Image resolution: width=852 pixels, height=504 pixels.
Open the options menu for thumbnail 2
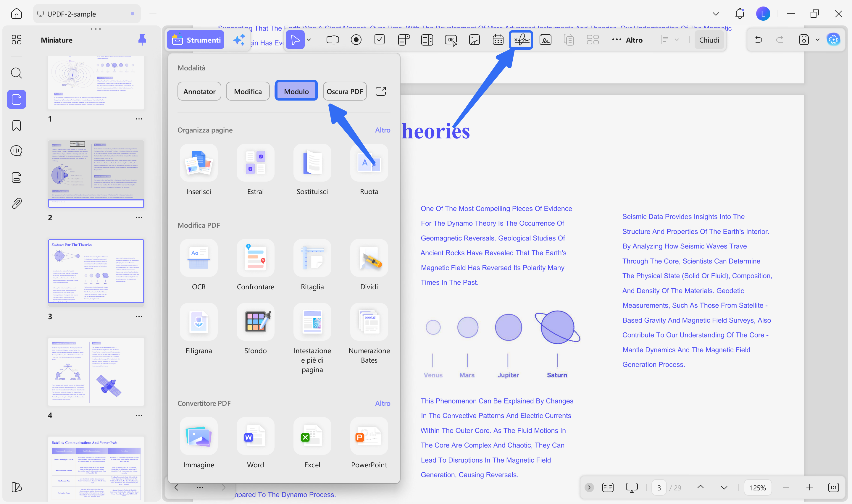pyautogui.click(x=139, y=218)
